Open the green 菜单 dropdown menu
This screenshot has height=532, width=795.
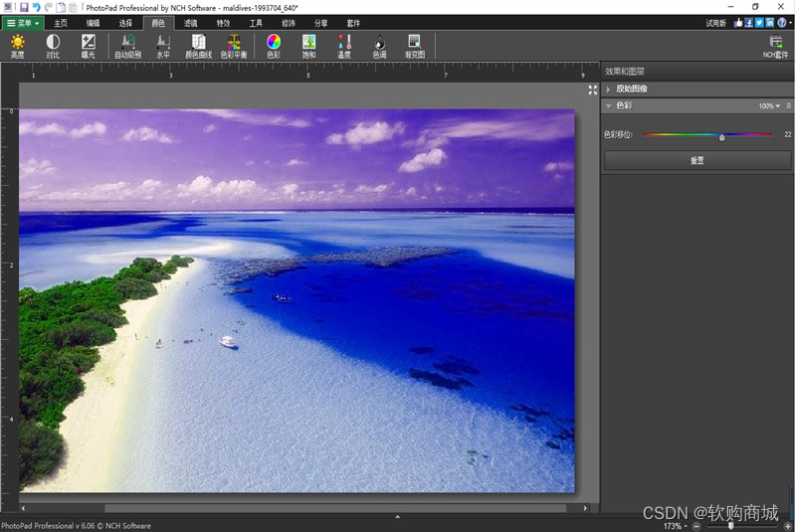pos(23,23)
